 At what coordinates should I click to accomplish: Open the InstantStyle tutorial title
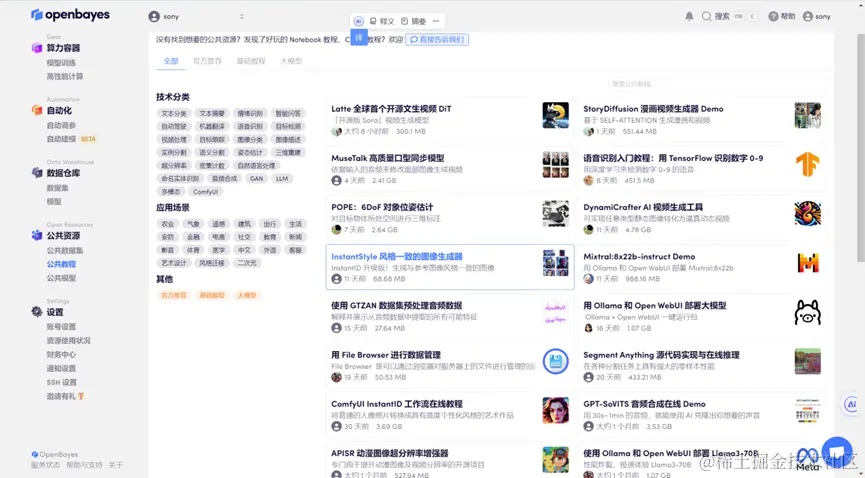click(x=397, y=257)
